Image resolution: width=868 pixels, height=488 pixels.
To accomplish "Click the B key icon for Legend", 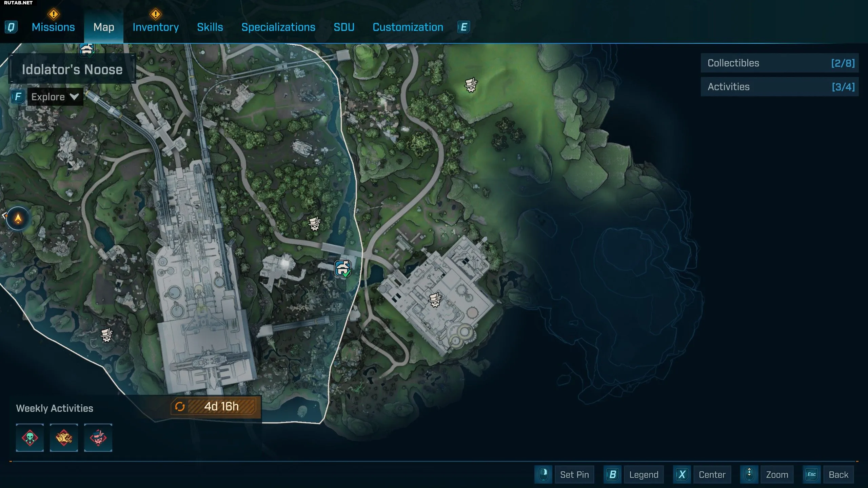I will tap(612, 474).
